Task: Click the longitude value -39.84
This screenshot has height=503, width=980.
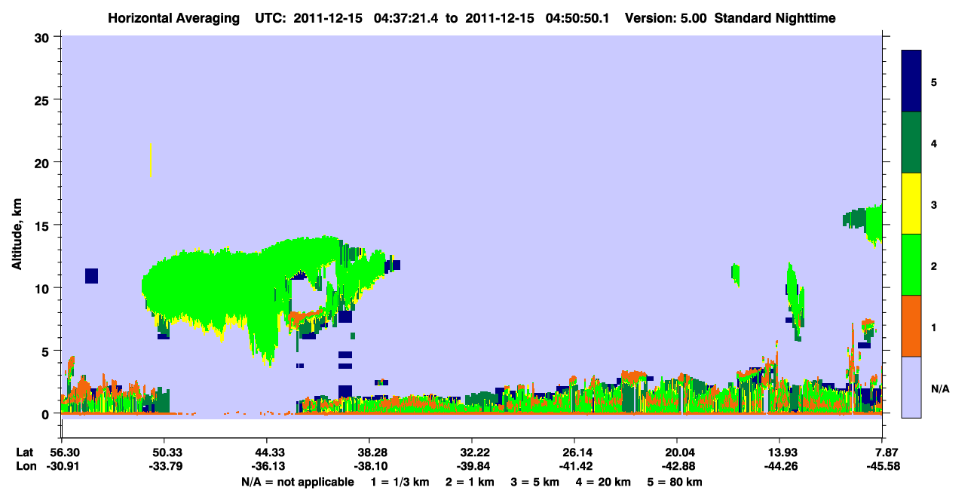Action: 472,466
